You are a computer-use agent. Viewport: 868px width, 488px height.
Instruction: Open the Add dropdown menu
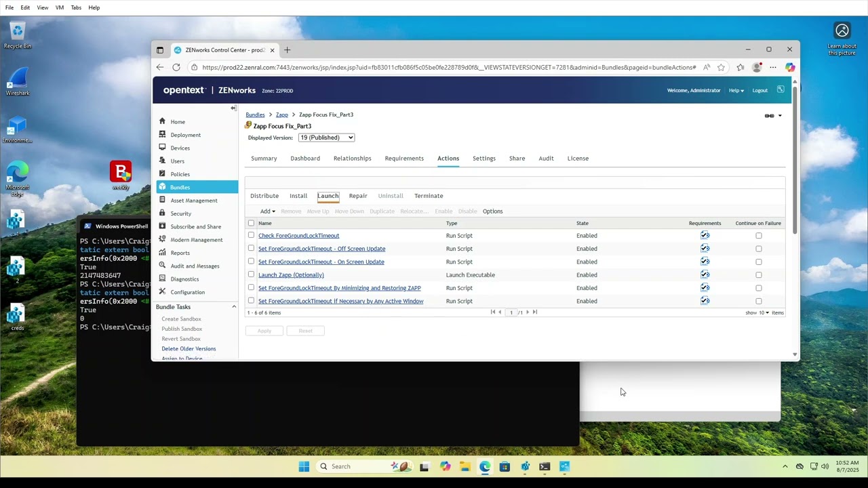(267, 211)
